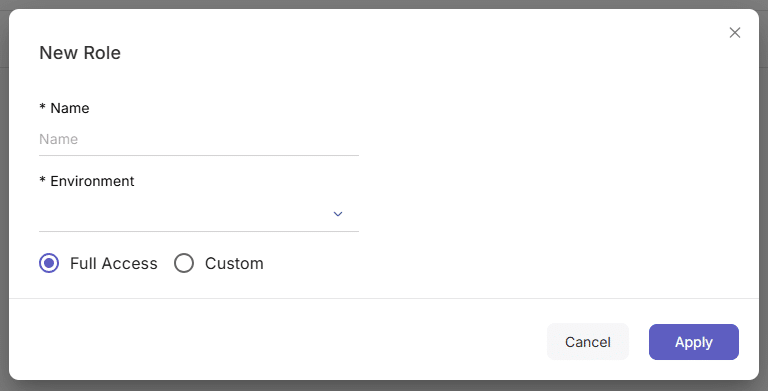Click the underline beneath the Environment field
Viewport: 768px width, 391px height.
pyautogui.click(x=199, y=231)
